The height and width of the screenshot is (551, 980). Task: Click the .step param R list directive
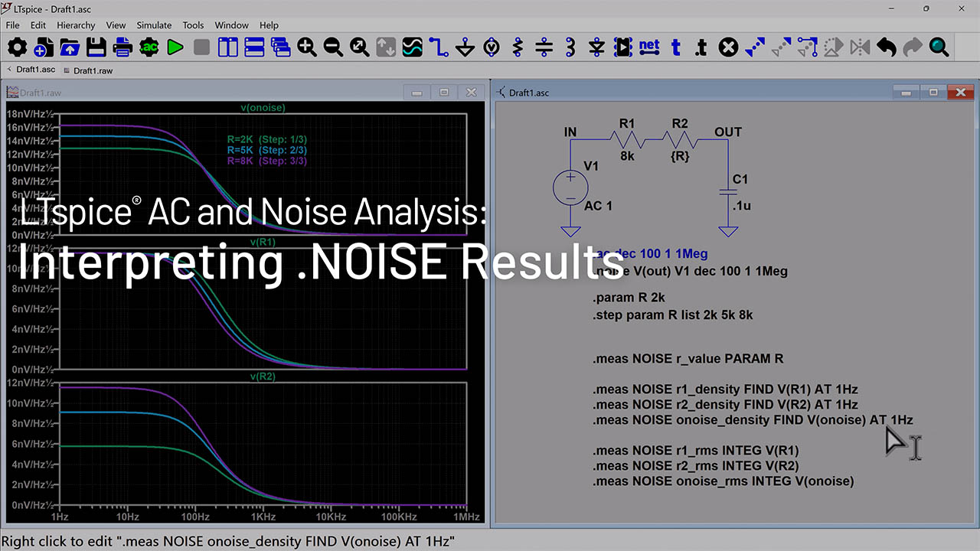673,315
